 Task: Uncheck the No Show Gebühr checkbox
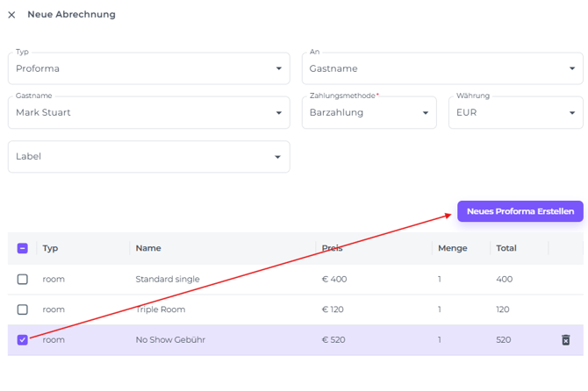[23, 340]
